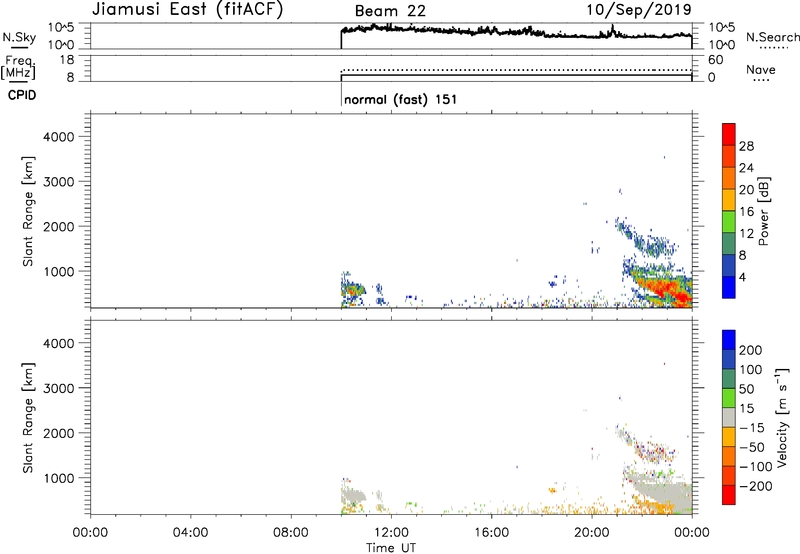This screenshot has width=800, height=554.
Task: Click the 'Beam 22' label
Action: click(x=390, y=11)
